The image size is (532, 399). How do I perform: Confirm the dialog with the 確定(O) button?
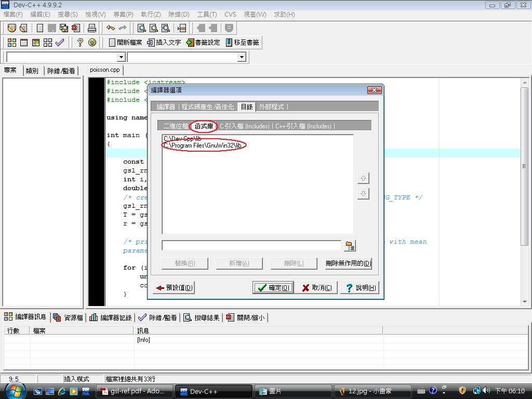click(x=273, y=288)
